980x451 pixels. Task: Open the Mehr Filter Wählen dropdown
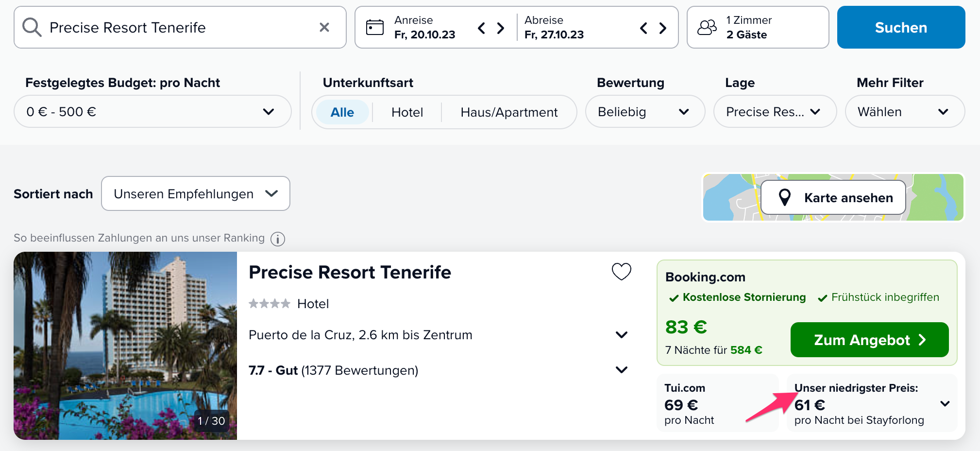point(905,112)
